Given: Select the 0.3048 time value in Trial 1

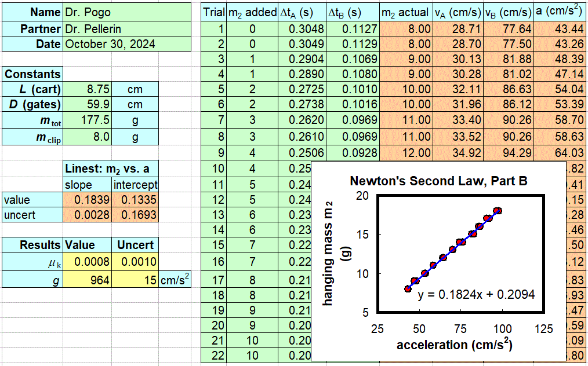Looking at the screenshot, I should click(300, 28).
